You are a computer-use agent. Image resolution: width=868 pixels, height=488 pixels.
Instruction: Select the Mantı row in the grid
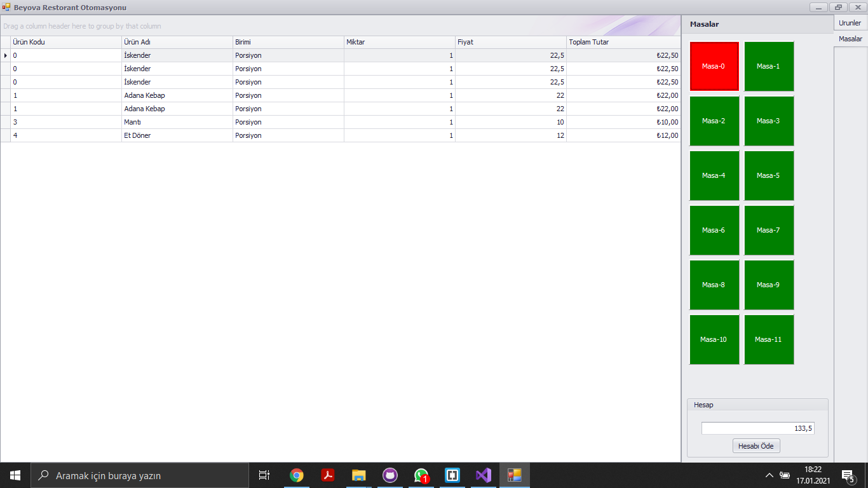click(x=341, y=122)
